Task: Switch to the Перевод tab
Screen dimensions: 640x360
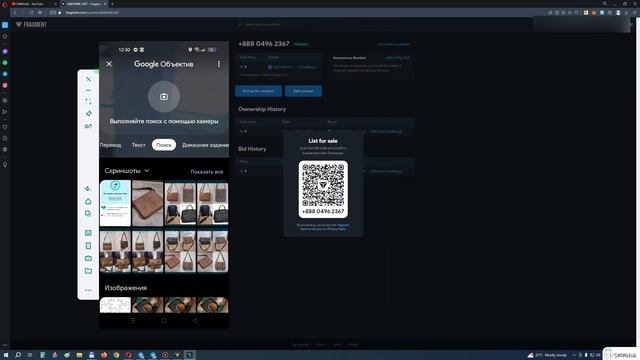Action: (110, 145)
